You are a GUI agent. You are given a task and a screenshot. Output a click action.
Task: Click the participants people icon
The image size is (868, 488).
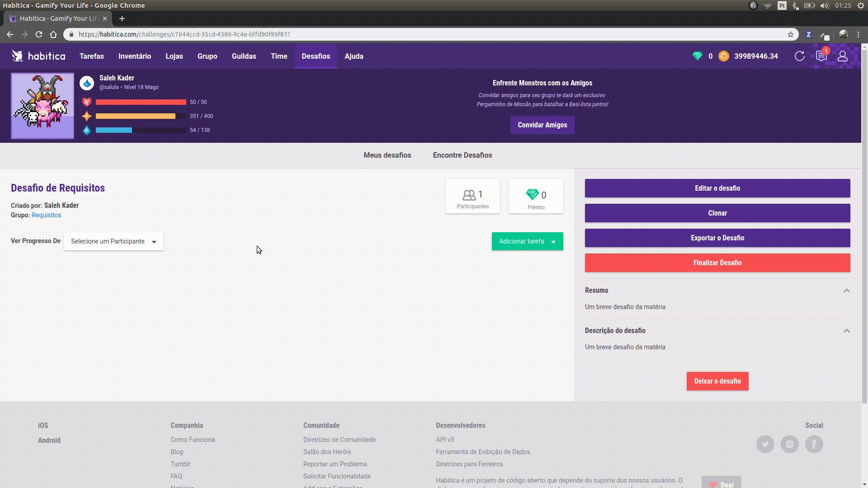(469, 195)
